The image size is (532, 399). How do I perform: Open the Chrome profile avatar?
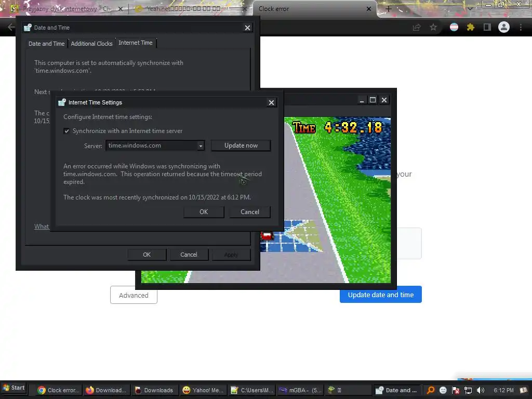504,27
